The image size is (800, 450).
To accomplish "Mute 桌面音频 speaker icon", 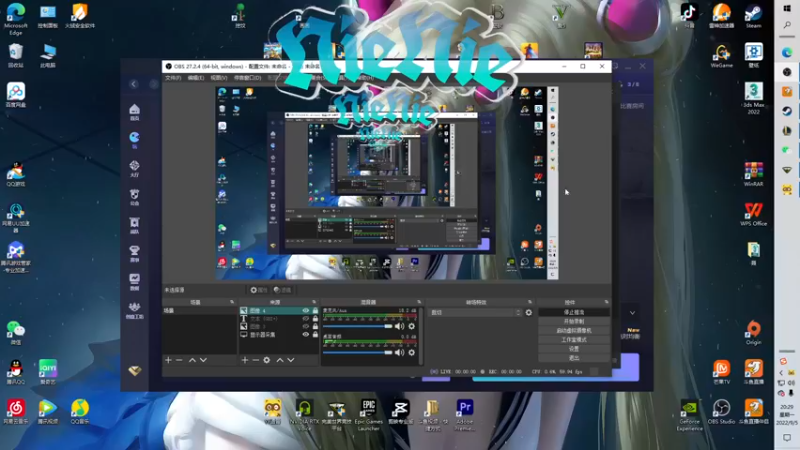I will [x=399, y=353].
